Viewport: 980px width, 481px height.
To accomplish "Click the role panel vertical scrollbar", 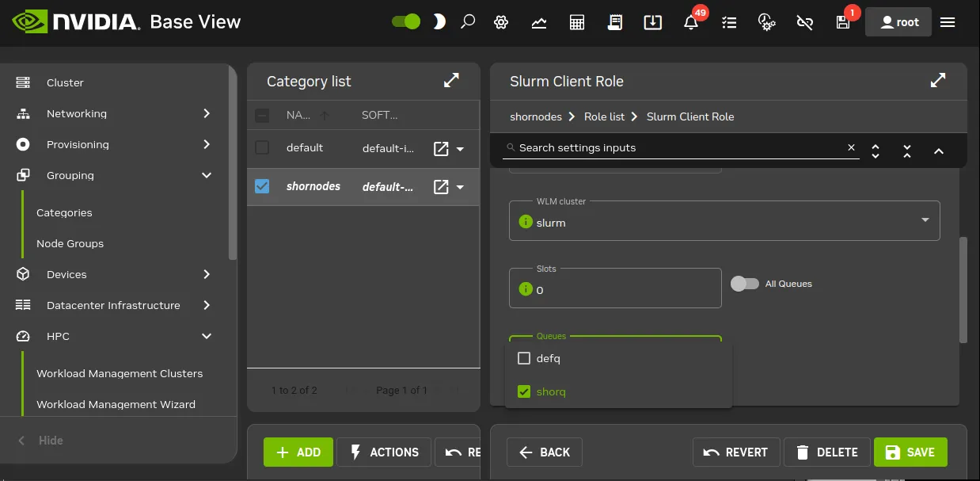I will (963, 289).
